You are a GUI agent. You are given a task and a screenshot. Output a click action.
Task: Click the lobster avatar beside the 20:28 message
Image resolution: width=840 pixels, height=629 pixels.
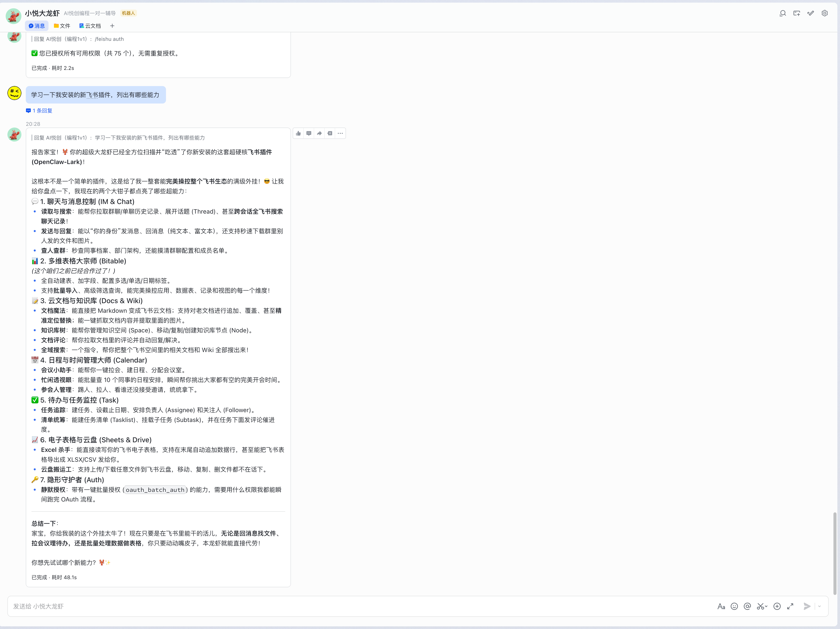point(14,135)
